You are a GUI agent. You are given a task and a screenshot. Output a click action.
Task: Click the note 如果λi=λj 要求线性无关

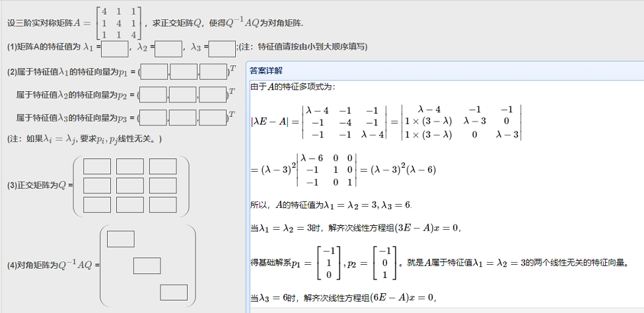(x=85, y=139)
